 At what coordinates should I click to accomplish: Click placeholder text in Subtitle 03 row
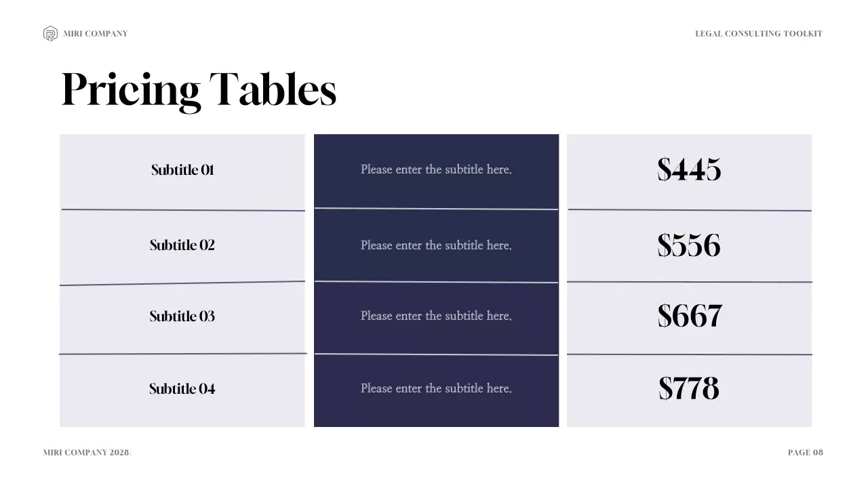point(436,316)
